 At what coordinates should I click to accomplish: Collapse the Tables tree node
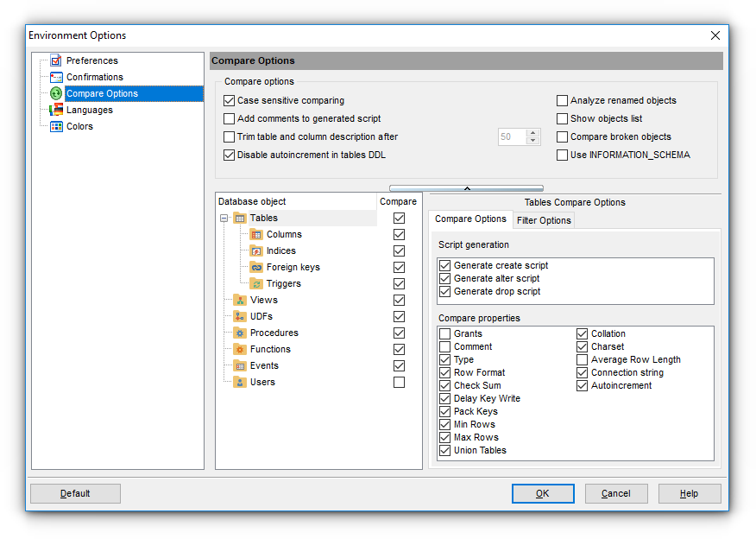click(x=224, y=219)
